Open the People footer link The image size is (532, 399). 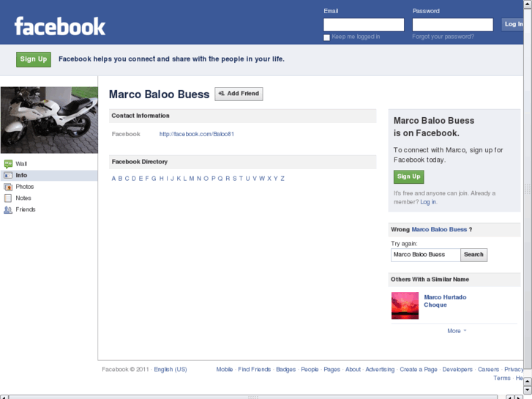pyautogui.click(x=310, y=370)
